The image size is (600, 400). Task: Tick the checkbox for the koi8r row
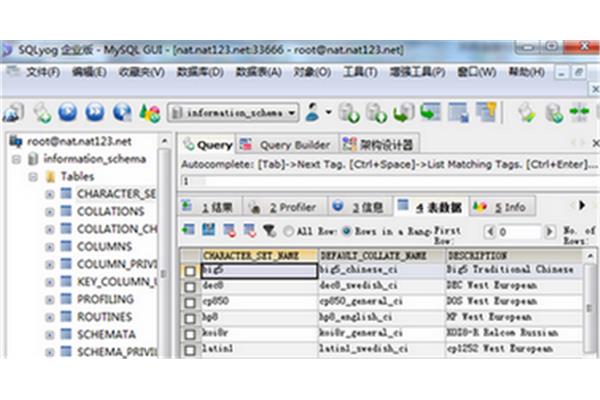190,334
